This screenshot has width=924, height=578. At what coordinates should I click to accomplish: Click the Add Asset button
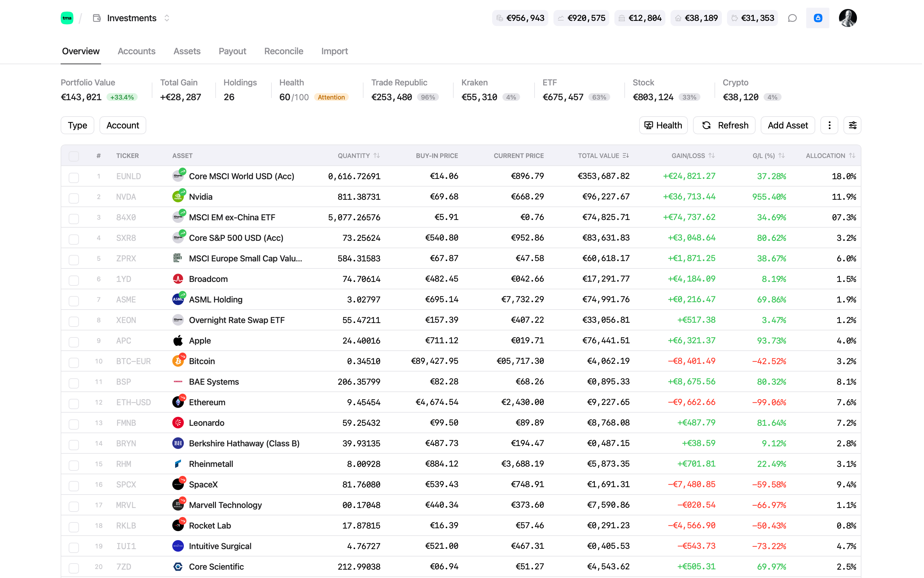point(788,125)
